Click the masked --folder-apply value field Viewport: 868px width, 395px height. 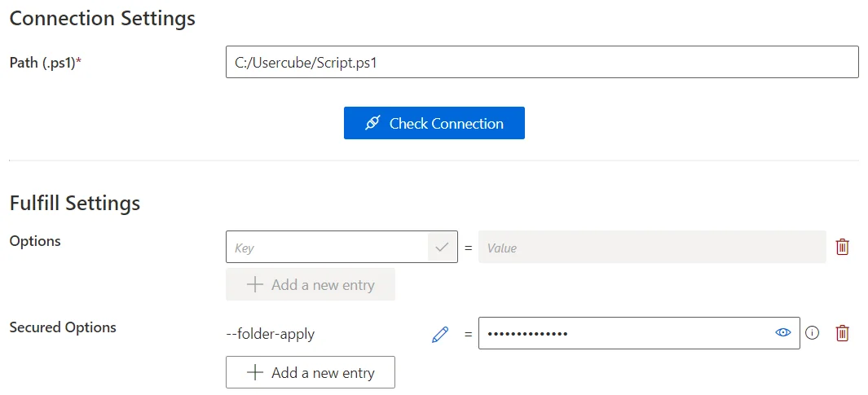639,333
